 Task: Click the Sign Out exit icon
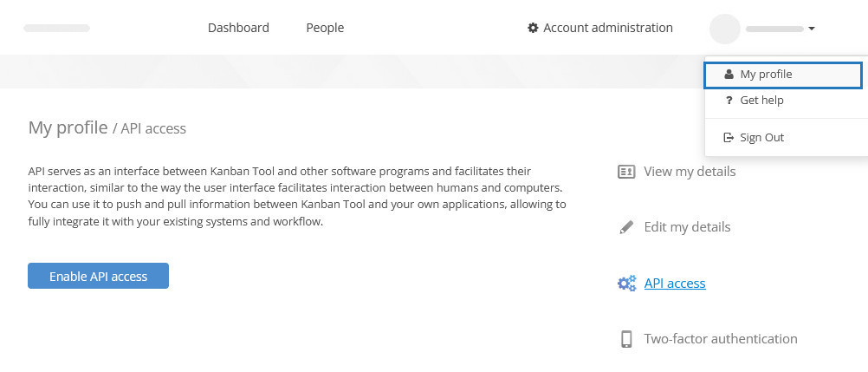point(729,138)
